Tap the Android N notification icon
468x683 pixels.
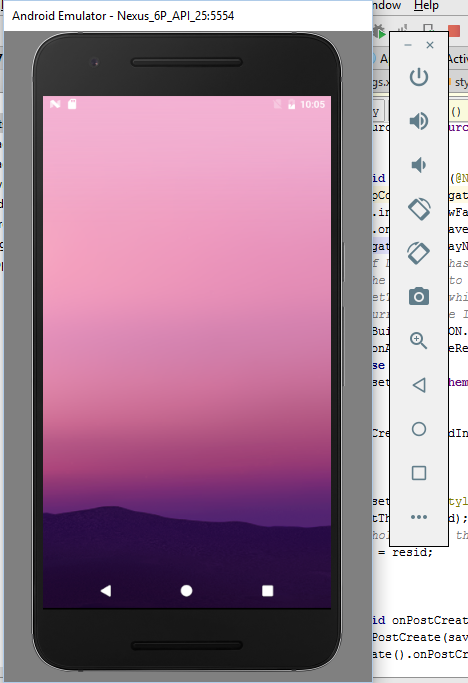(x=55, y=104)
